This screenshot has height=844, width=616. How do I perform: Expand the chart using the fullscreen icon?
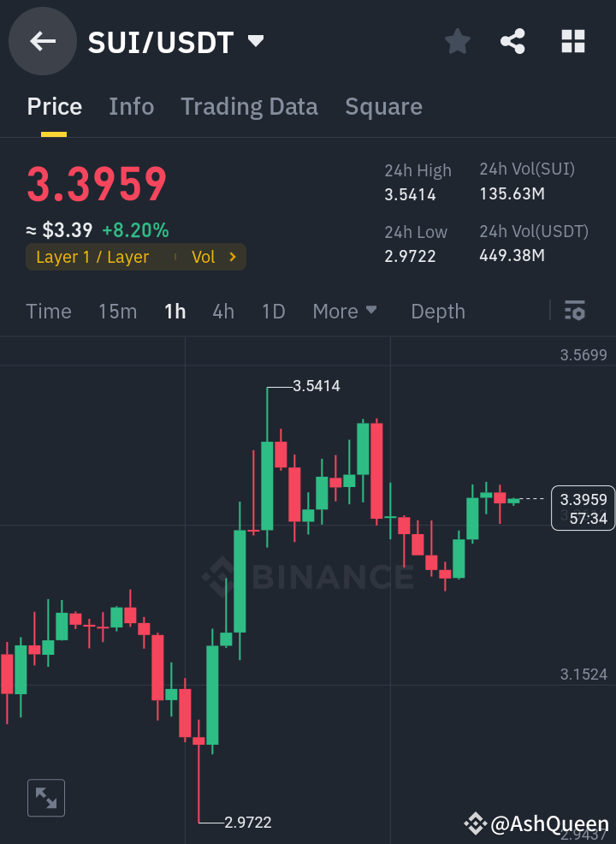coord(45,798)
